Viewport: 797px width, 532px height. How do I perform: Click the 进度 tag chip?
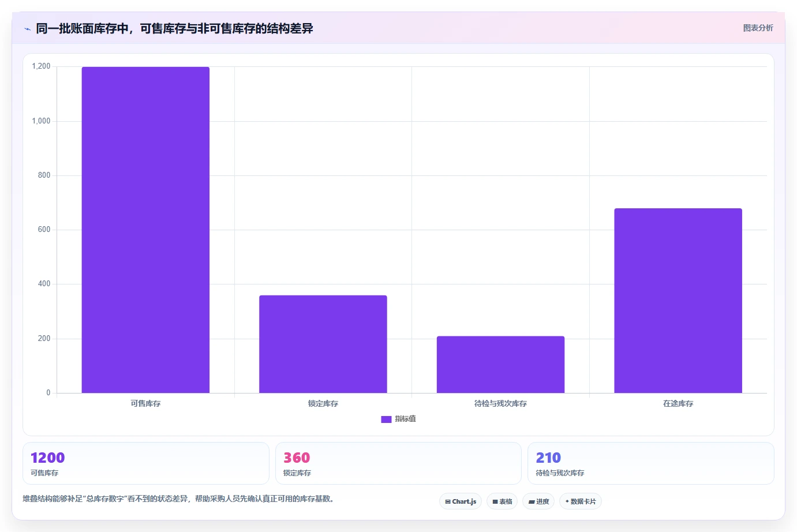538,501
